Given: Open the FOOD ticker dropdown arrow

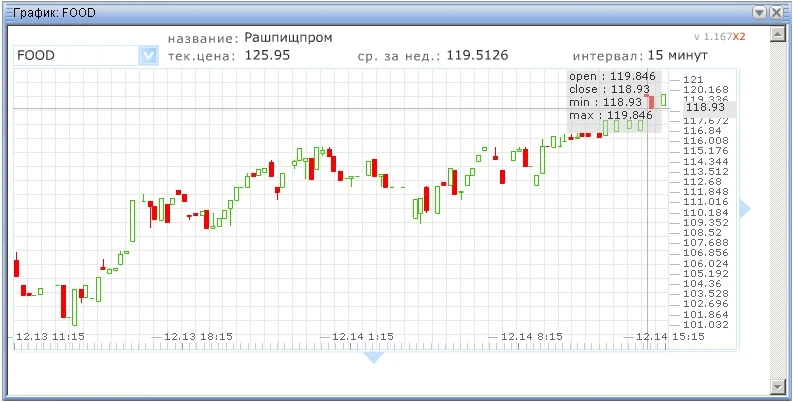Looking at the screenshot, I should click(148, 56).
